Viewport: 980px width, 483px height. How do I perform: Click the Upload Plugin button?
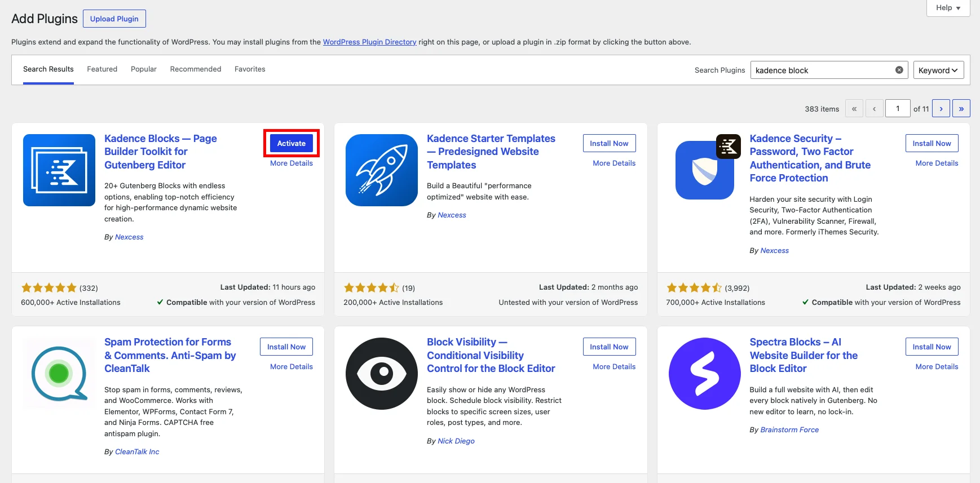114,19
